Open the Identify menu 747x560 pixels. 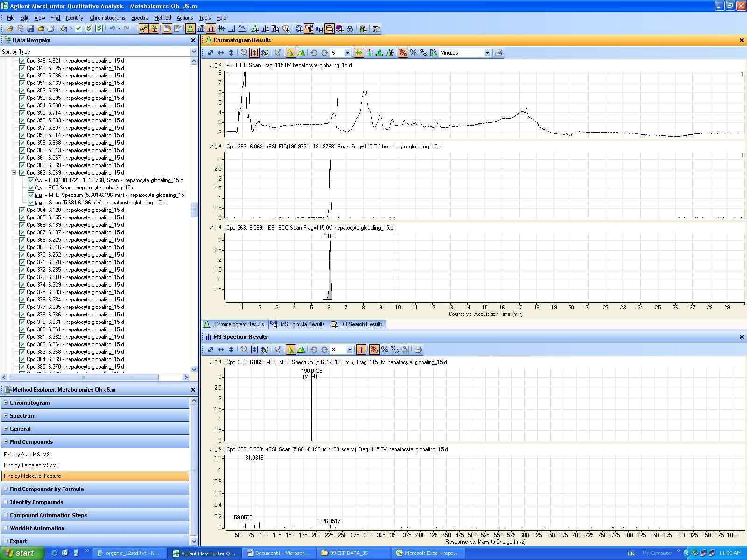74,18
